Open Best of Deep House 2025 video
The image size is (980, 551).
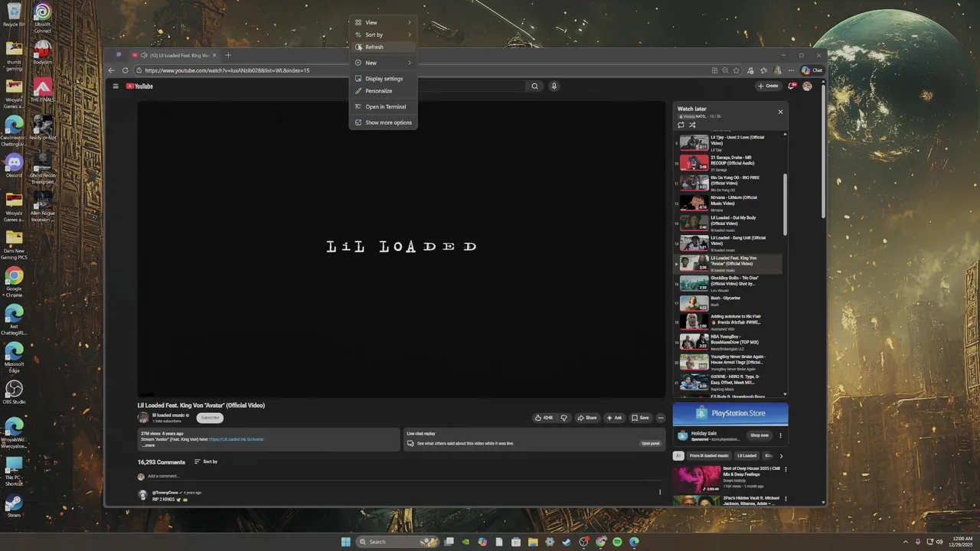[x=698, y=478]
